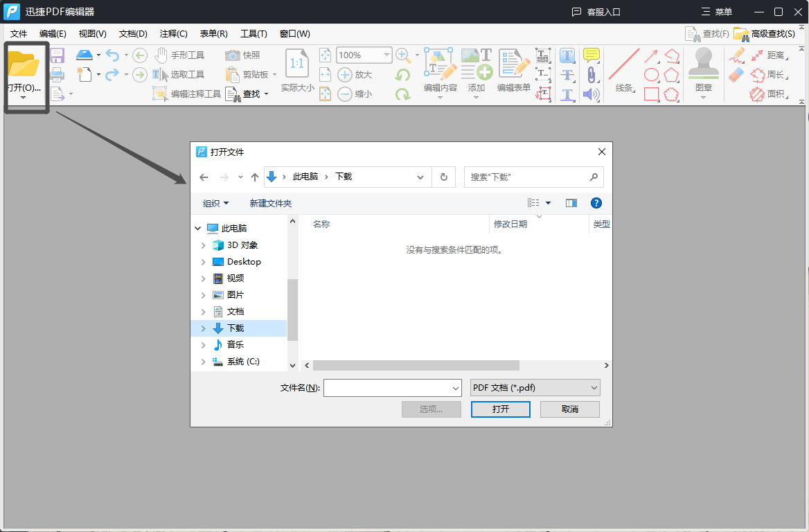This screenshot has height=532, width=809.
Task: Open the view options dropdown arrow in dialog
Action: [549, 203]
